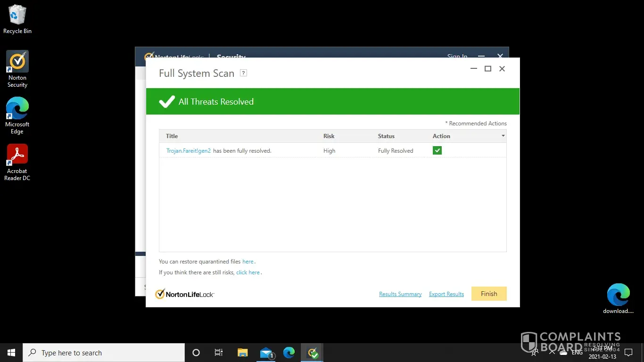The image size is (644, 362).
Task: Click the Title column header
Action: [172, 136]
